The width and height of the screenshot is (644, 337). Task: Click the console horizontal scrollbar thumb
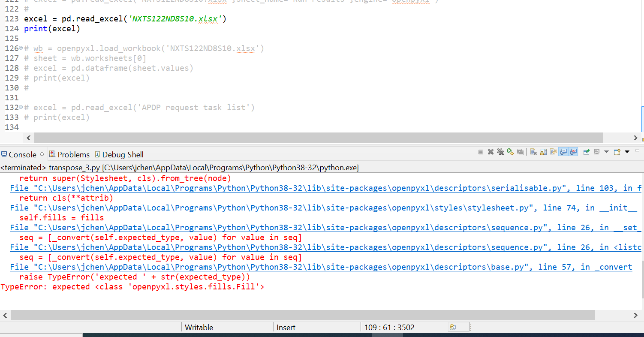pyautogui.click(x=303, y=315)
